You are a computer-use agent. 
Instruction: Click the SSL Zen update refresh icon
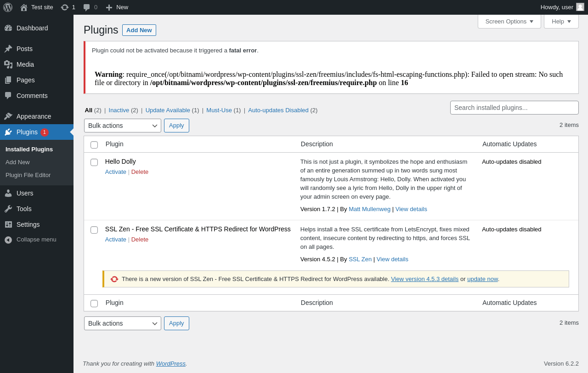[x=114, y=279]
